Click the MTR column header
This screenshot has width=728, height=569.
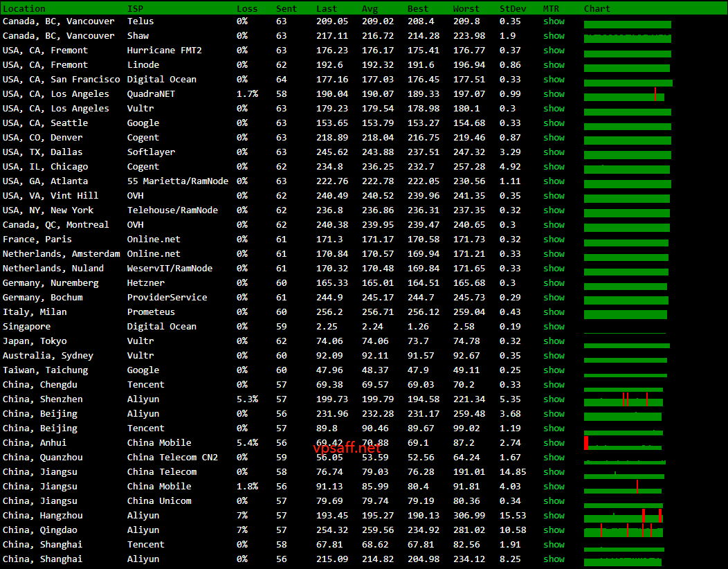pos(551,8)
